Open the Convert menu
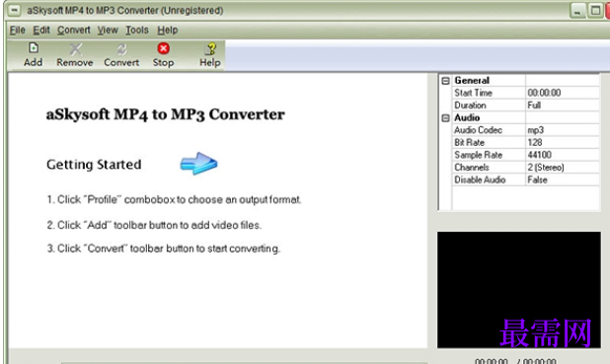This screenshot has height=364, width=610. click(x=73, y=30)
